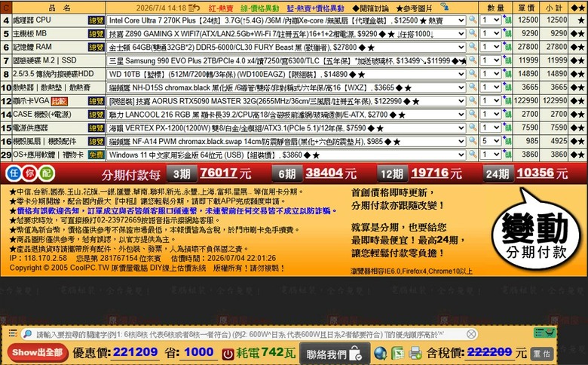The image size is (588, 365).
Task: Print the estimate with the printer icon
Action: pos(415,353)
